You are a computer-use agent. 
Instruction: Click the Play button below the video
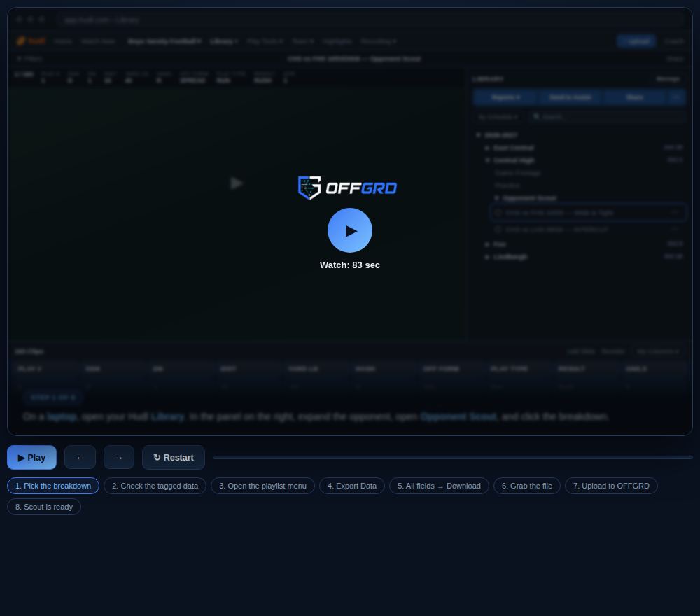tap(31, 458)
